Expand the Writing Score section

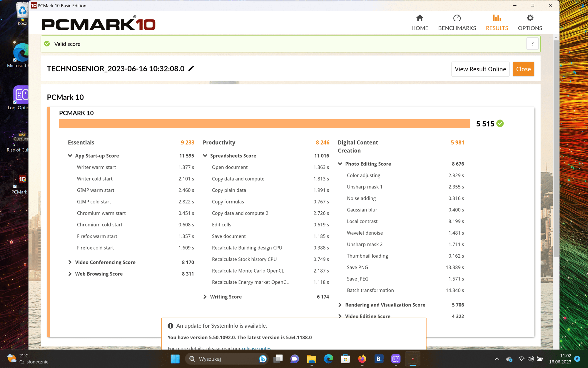click(x=205, y=297)
